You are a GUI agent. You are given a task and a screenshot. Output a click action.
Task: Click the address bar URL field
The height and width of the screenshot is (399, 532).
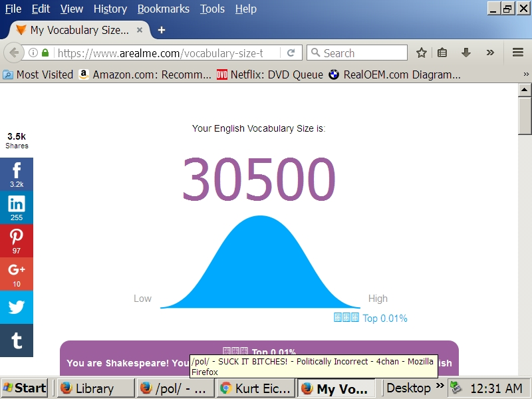point(160,53)
